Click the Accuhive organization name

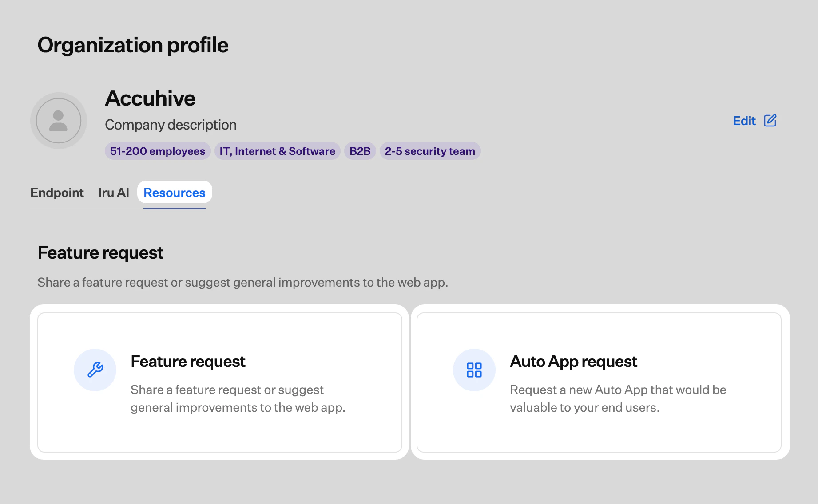point(150,98)
